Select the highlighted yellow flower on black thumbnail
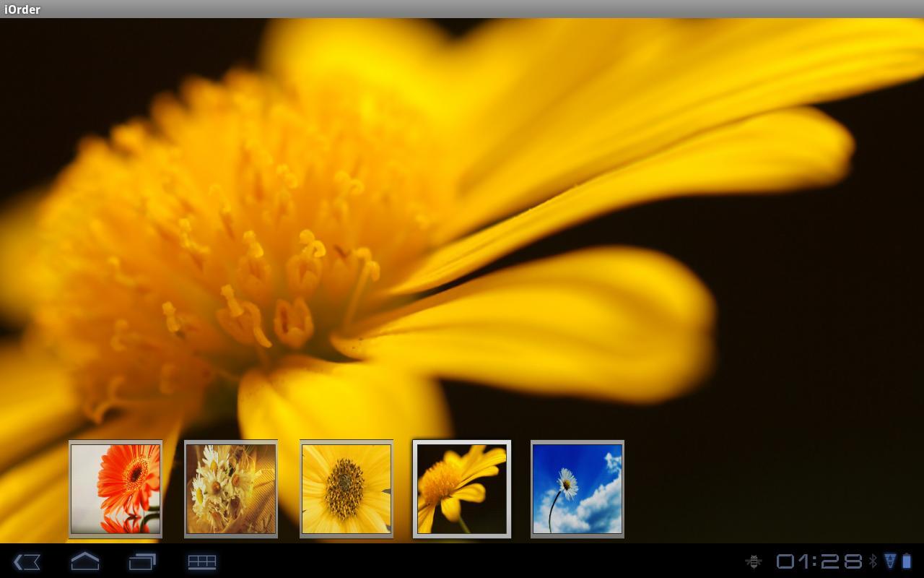 [x=462, y=489]
